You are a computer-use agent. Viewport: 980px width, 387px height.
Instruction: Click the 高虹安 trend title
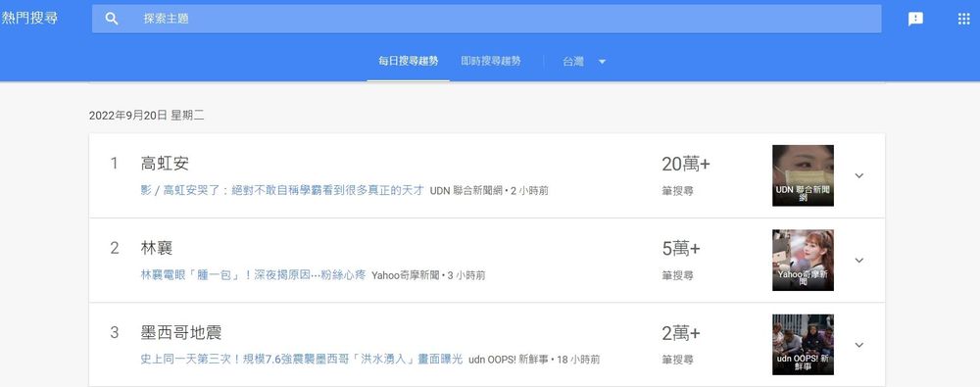pyautogui.click(x=165, y=164)
